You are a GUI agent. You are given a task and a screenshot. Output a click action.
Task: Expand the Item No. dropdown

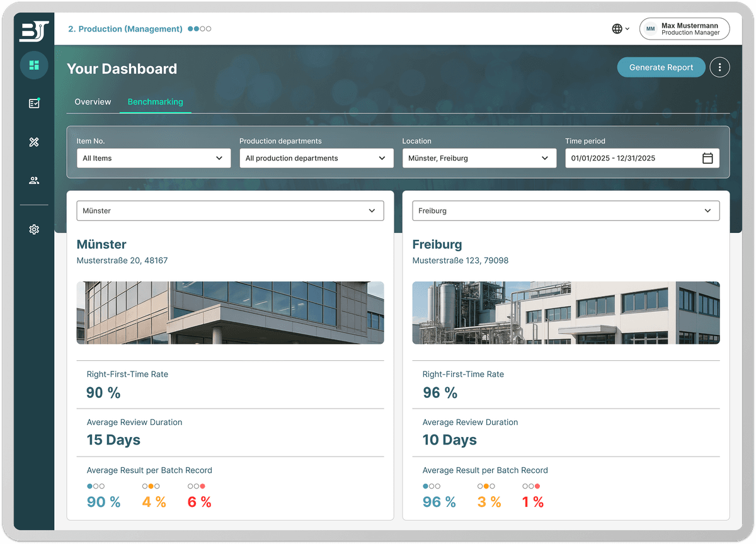click(153, 159)
